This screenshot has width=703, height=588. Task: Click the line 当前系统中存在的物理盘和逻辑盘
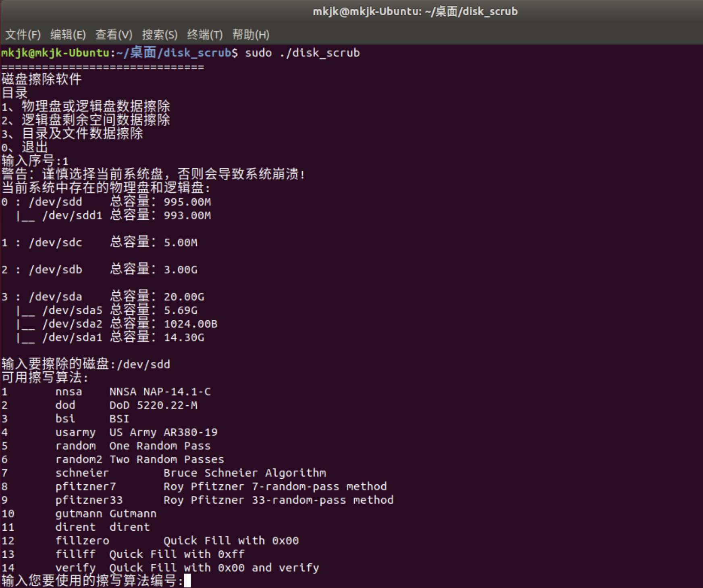coord(106,188)
